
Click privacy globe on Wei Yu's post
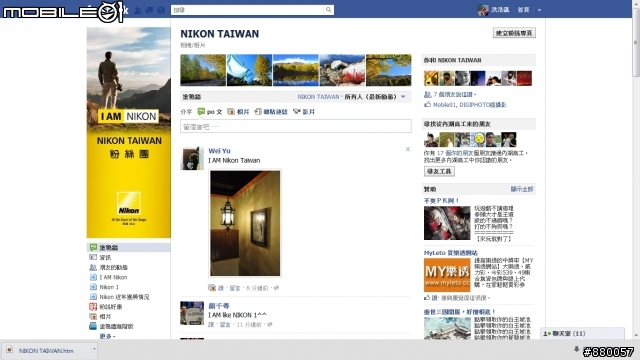pos(276,288)
